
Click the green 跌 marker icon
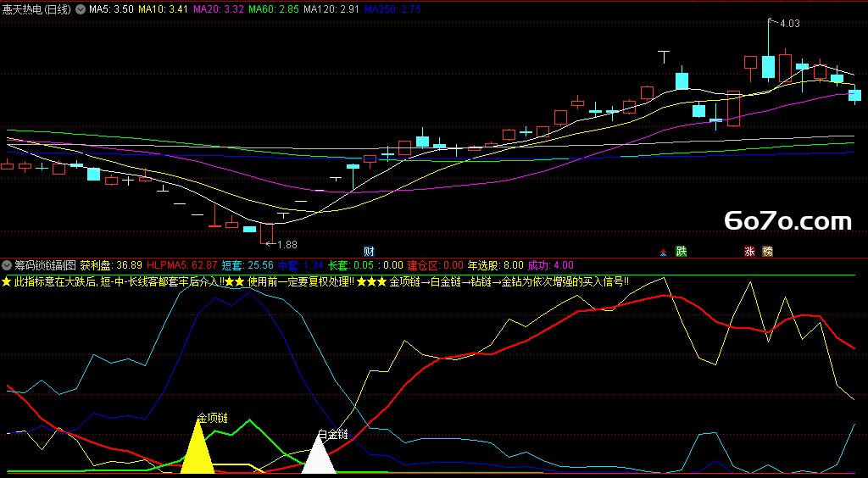coord(681,251)
